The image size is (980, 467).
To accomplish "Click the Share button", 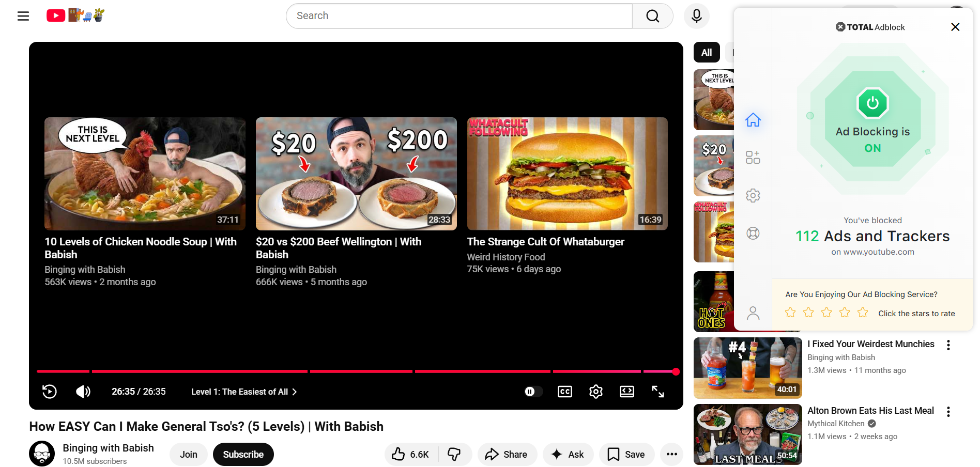I will click(x=507, y=454).
